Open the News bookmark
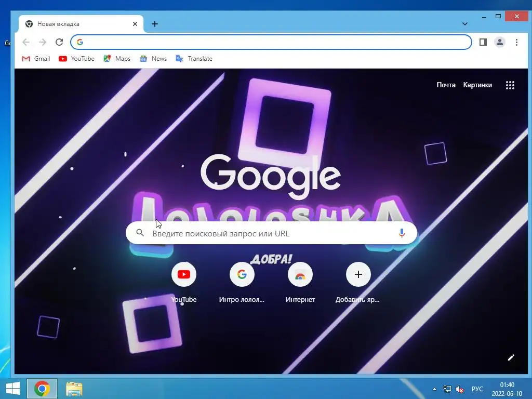 click(x=153, y=59)
